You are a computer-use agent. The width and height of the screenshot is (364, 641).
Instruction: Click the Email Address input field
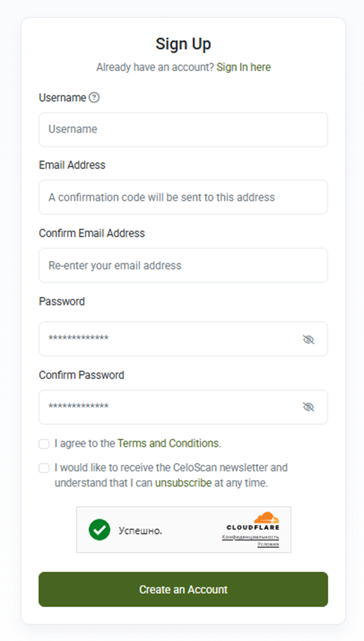[183, 198]
